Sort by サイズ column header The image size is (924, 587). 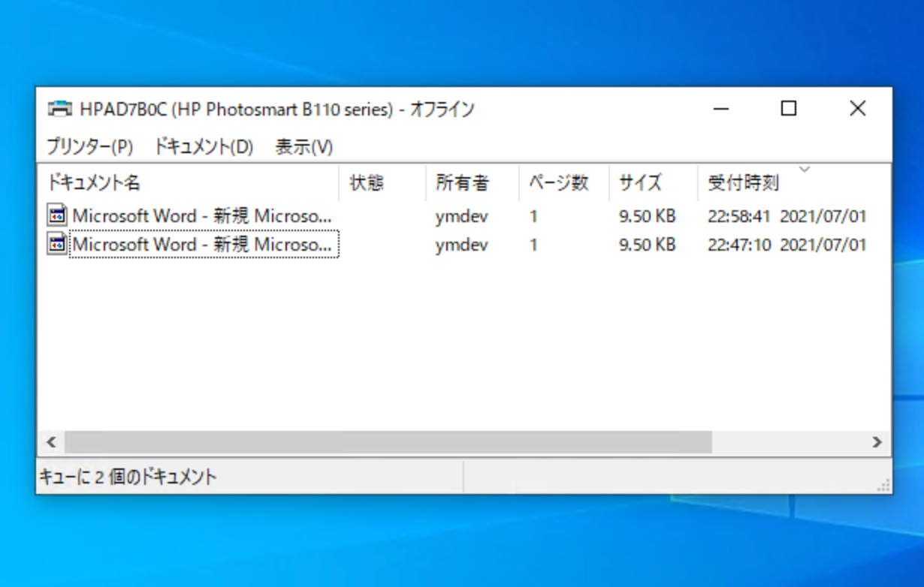[654, 182]
